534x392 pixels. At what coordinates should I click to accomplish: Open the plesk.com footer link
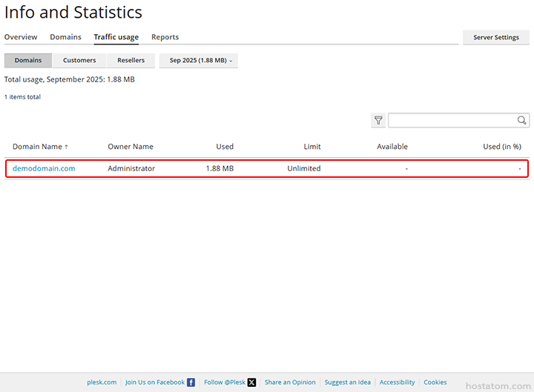[x=102, y=382]
